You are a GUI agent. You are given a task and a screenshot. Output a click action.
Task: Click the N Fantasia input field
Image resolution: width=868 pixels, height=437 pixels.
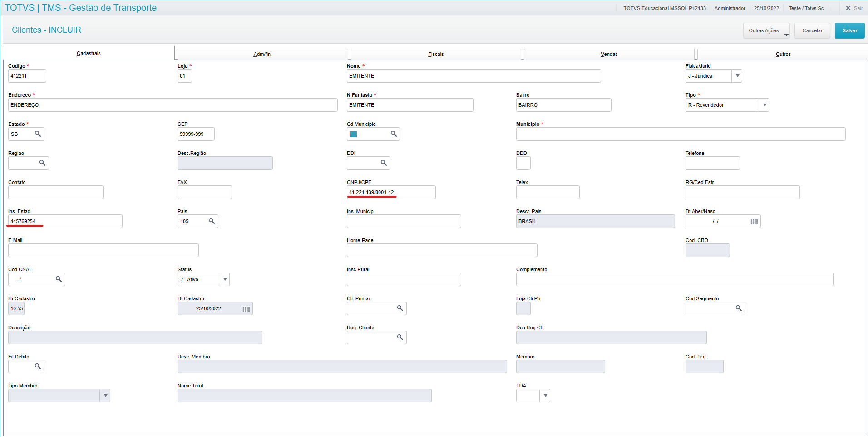tap(410, 105)
